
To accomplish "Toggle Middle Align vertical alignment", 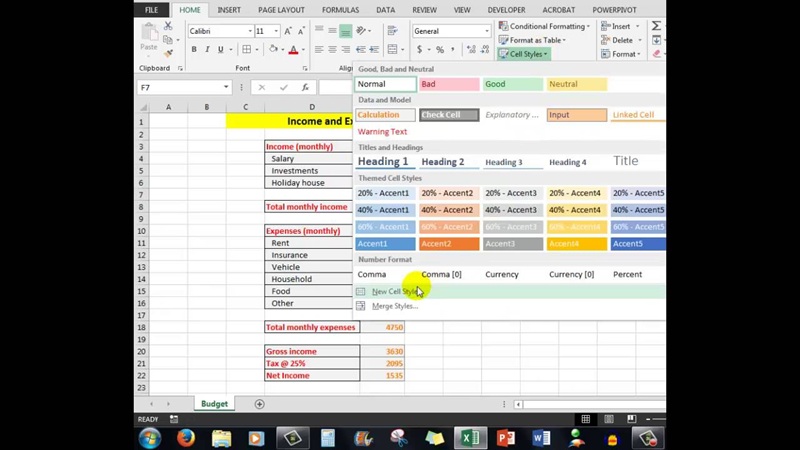I will point(332,31).
